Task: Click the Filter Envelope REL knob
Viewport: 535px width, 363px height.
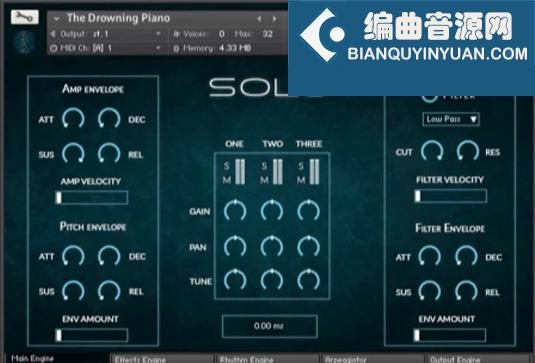Action: [466, 291]
